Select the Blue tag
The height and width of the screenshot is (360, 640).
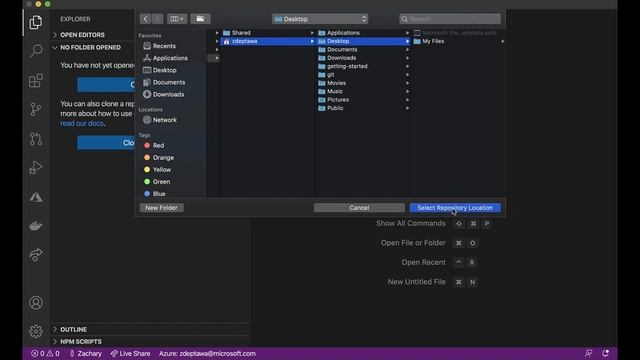(x=155, y=193)
